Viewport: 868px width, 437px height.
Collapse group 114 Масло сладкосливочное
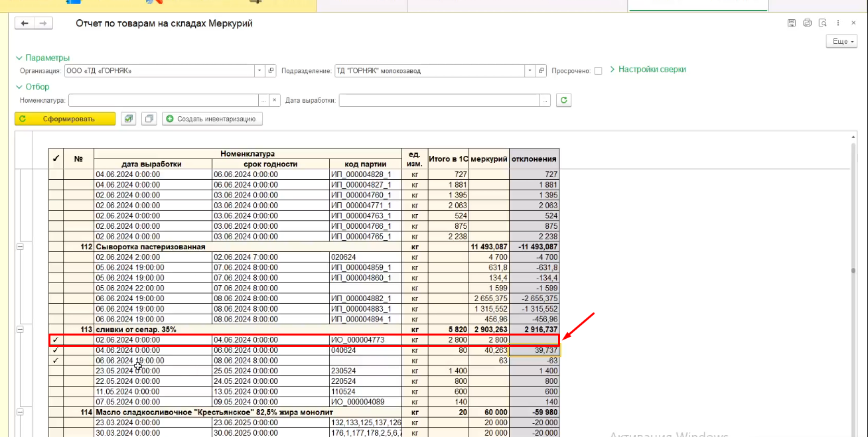coord(20,412)
